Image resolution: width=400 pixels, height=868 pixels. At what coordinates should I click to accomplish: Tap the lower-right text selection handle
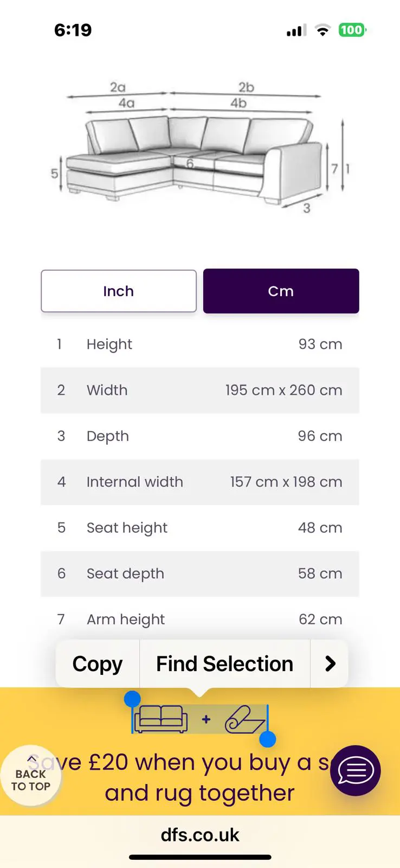click(268, 739)
